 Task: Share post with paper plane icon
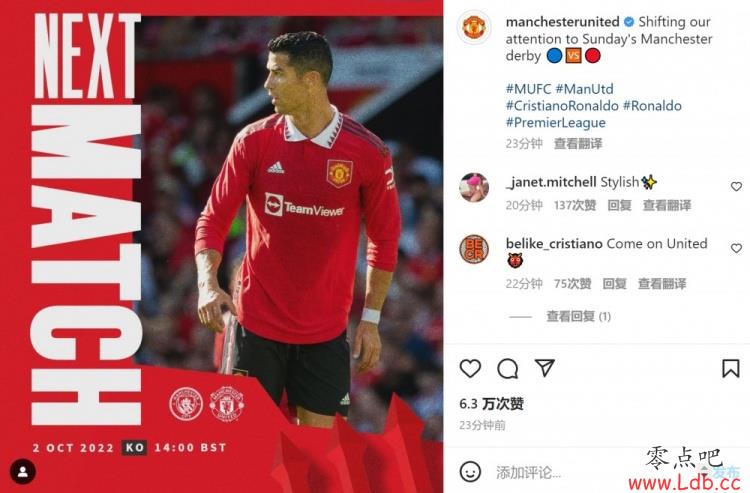click(545, 368)
